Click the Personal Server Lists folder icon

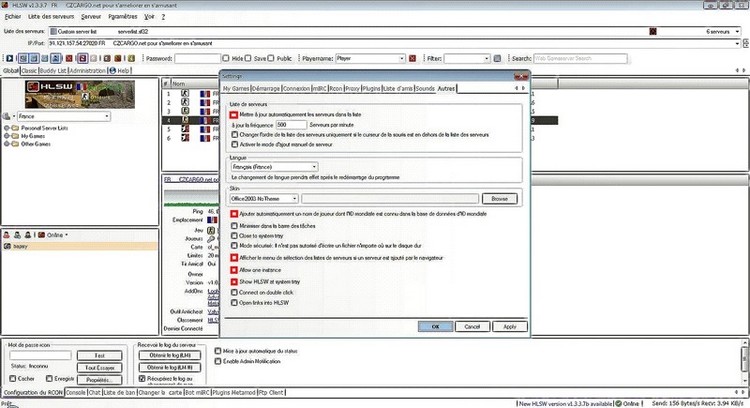(15, 128)
